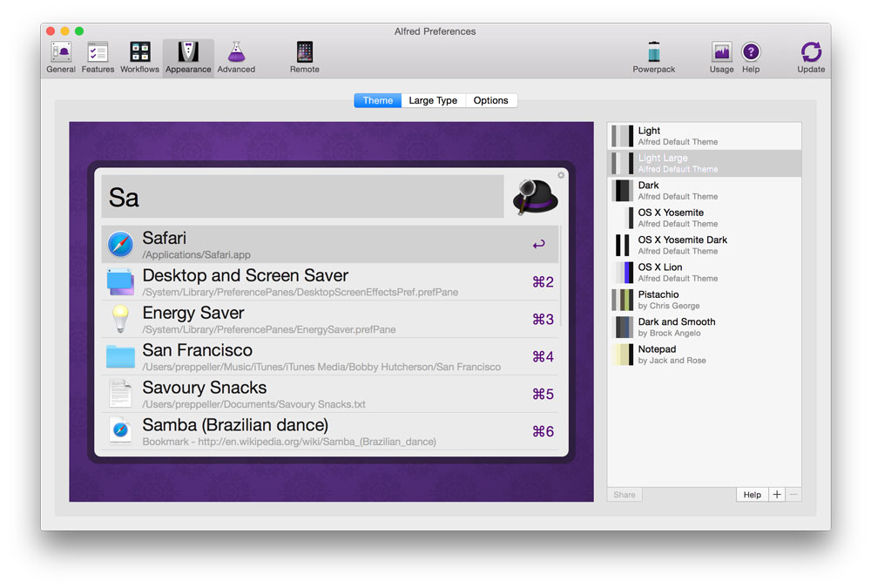Select the Dark theme
This screenshot has height=588, width=871.
[705, 191]
